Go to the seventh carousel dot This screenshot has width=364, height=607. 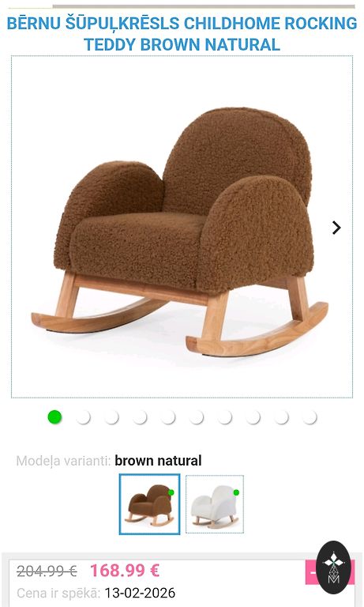point(224,417)
